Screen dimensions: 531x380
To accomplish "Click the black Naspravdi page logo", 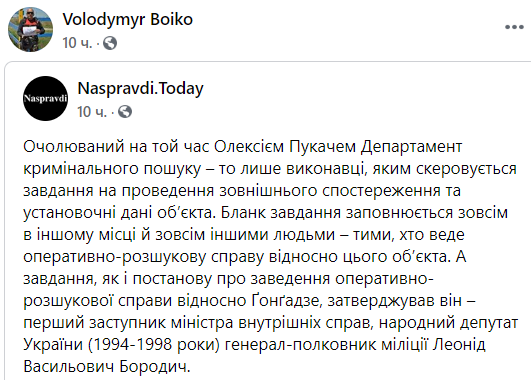I will tap(45, 99).
